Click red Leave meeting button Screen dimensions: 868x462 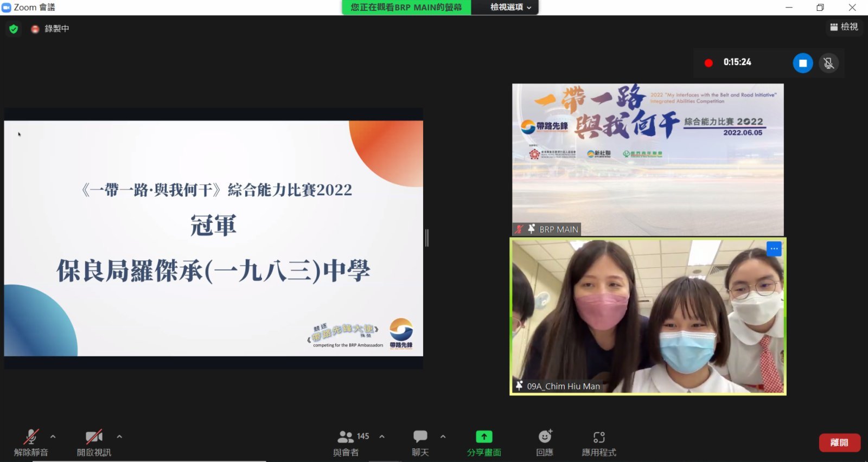click(x=839, y=442)
